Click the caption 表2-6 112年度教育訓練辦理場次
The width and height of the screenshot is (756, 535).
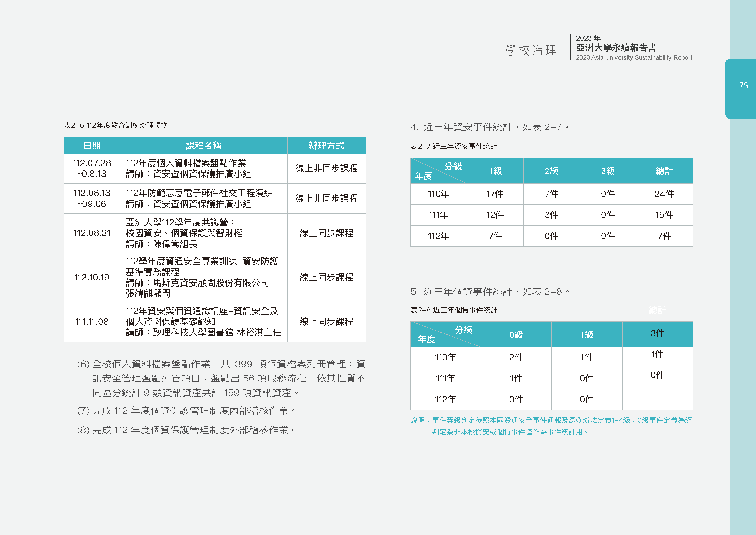[116, 126]
